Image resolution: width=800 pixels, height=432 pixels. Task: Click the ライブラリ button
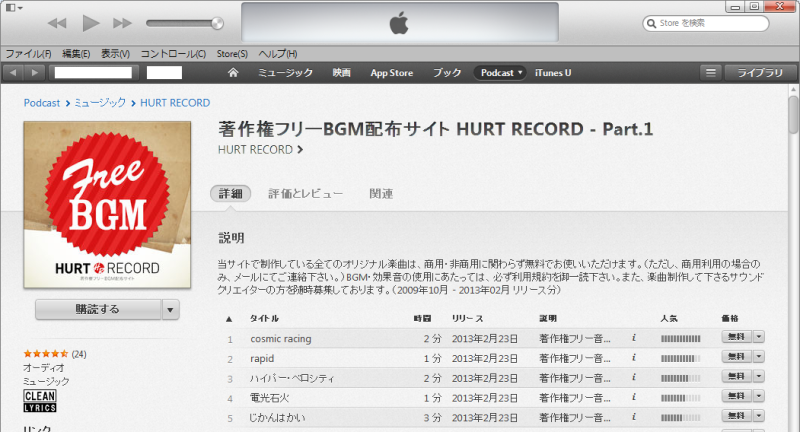click(x=760, y=72)
